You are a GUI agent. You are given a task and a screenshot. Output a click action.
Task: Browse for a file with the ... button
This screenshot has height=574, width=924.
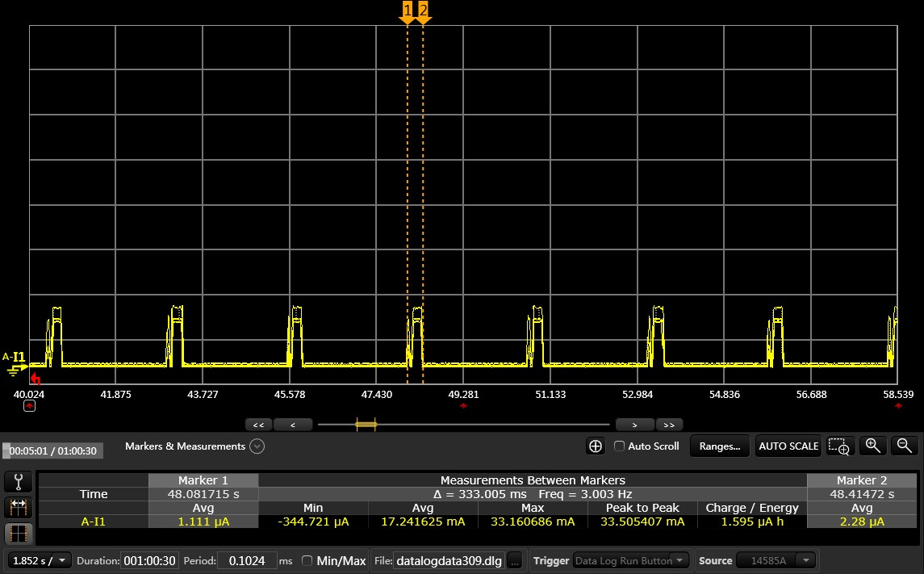(x=514, y=560)
